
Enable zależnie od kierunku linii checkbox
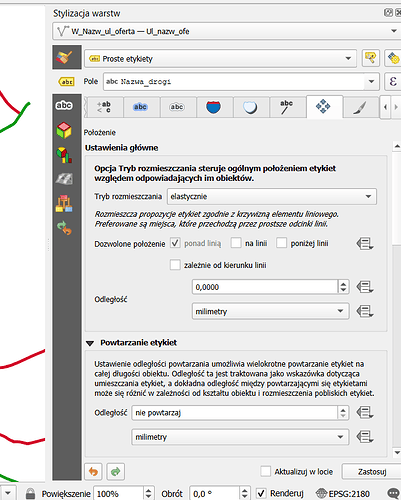pyautogui.click(x=175, y=265)
